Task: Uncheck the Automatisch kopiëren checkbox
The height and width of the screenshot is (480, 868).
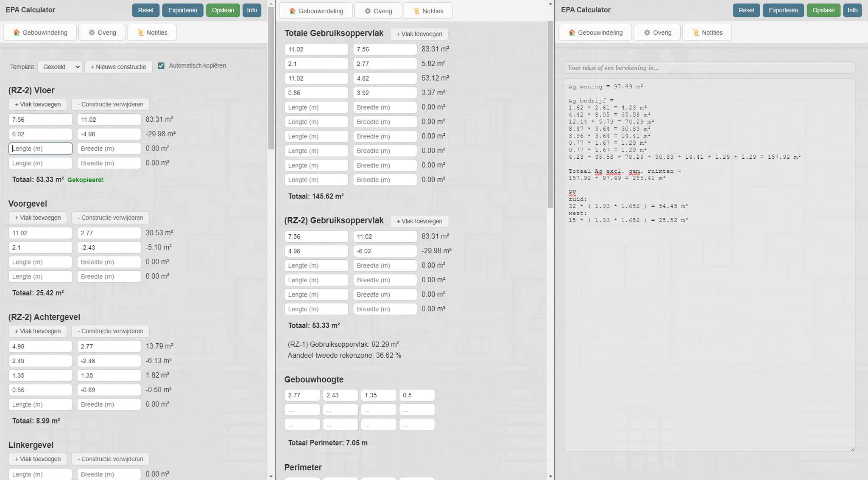Action: click(161, 66)
